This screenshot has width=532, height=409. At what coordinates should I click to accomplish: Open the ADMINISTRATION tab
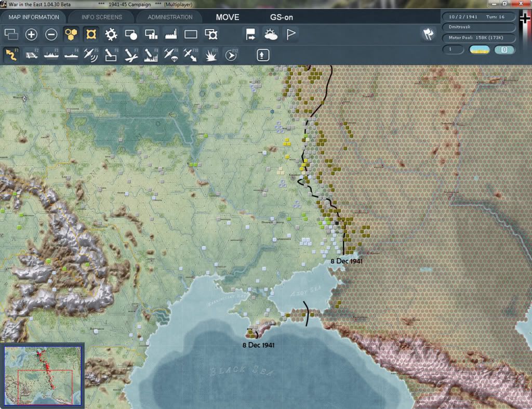170,17
